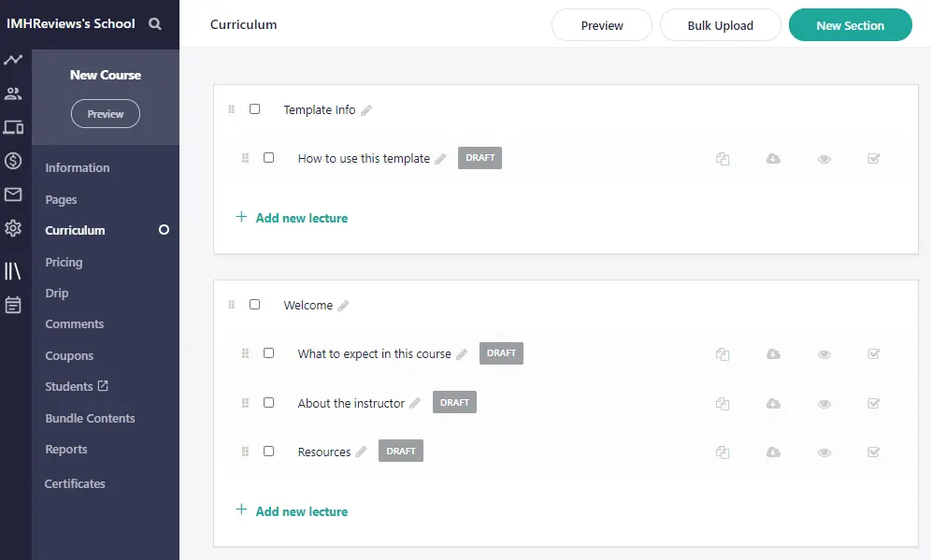Screen dimensions: 931x560
Task: Click duplicate icon for How to use this template
Action: click(723, 159)
